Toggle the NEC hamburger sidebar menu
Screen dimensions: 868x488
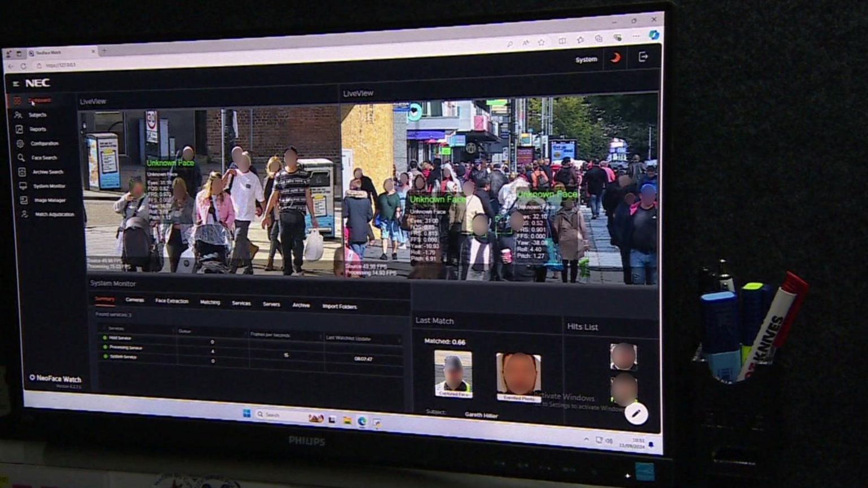click(16, 84)
